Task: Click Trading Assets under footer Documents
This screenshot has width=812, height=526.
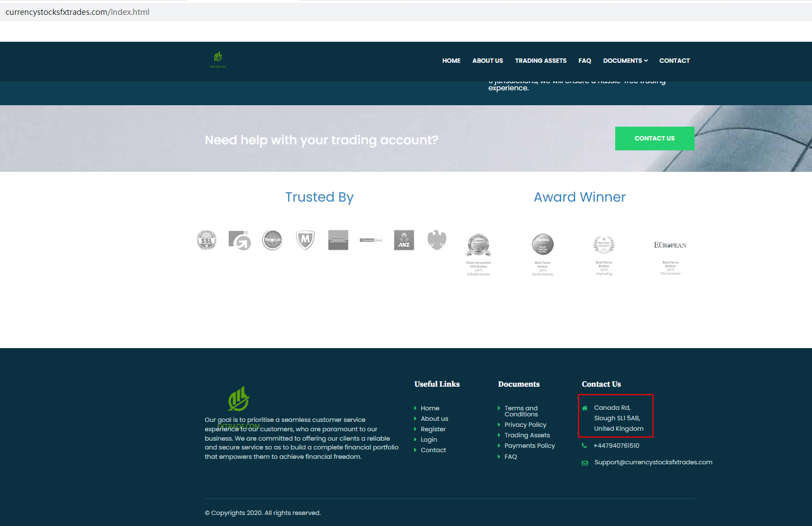Action: 527,435
